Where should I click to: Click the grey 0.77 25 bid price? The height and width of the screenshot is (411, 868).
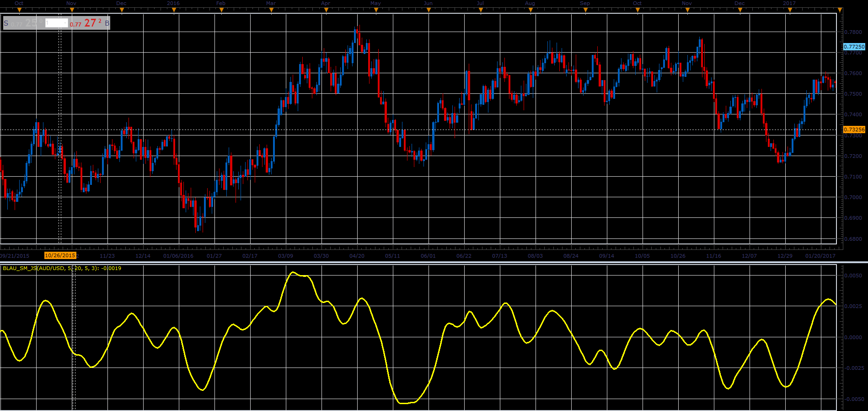pos(27,23)
